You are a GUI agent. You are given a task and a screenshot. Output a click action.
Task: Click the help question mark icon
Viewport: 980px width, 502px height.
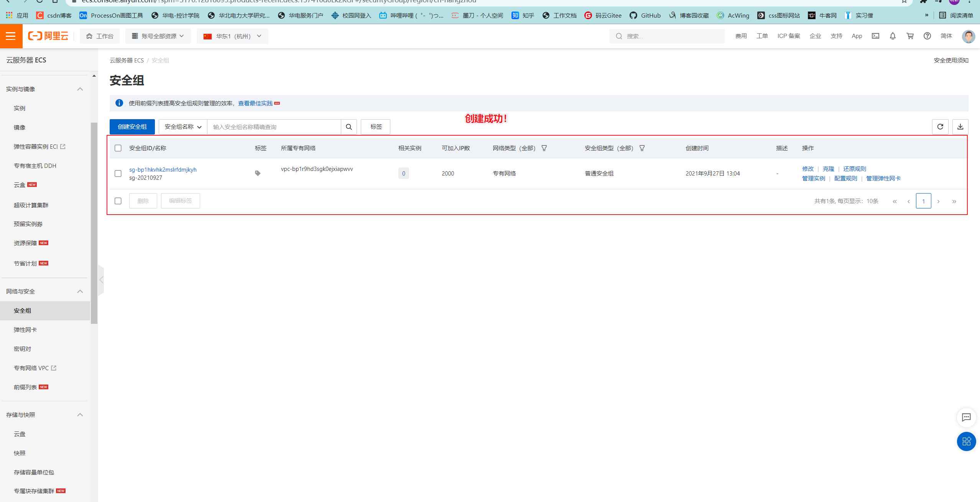click(x=927, y=36)
